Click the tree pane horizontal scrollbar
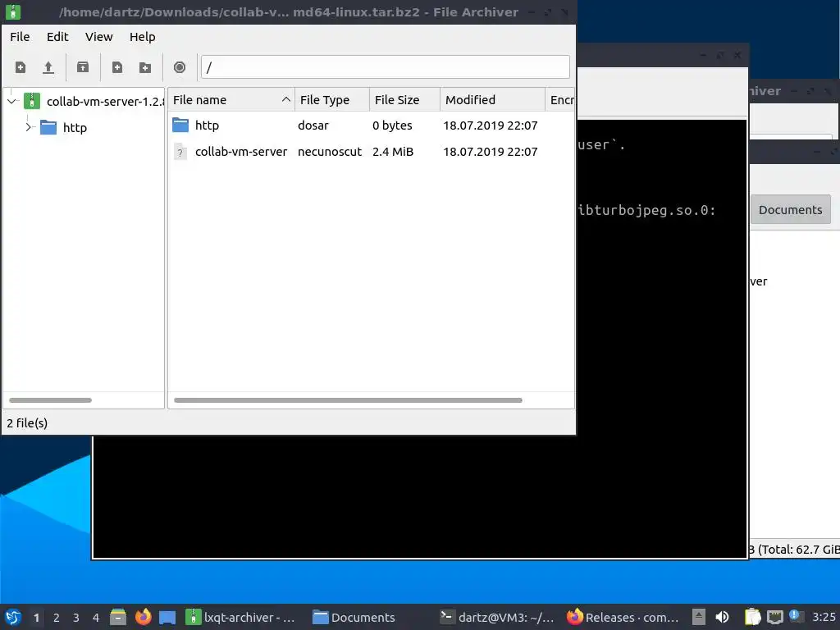The image size is (840, 630). click(x=50, y=400)
